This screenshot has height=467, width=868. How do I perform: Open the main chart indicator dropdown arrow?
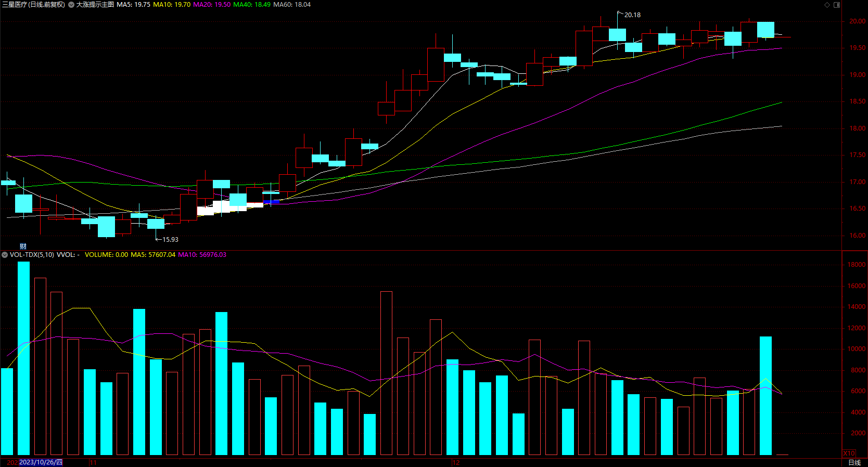pyautogui.click(x=71, y=5)
